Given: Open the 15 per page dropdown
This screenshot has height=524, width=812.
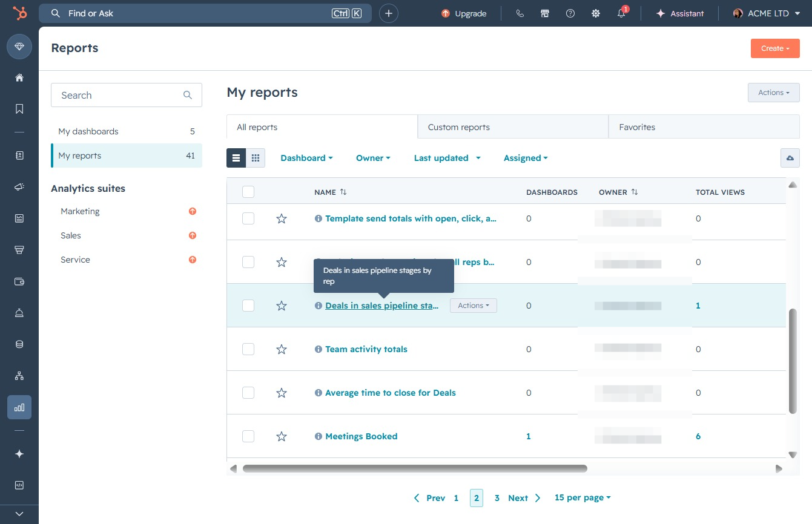Looking at the screenshot, I should 583,497.
